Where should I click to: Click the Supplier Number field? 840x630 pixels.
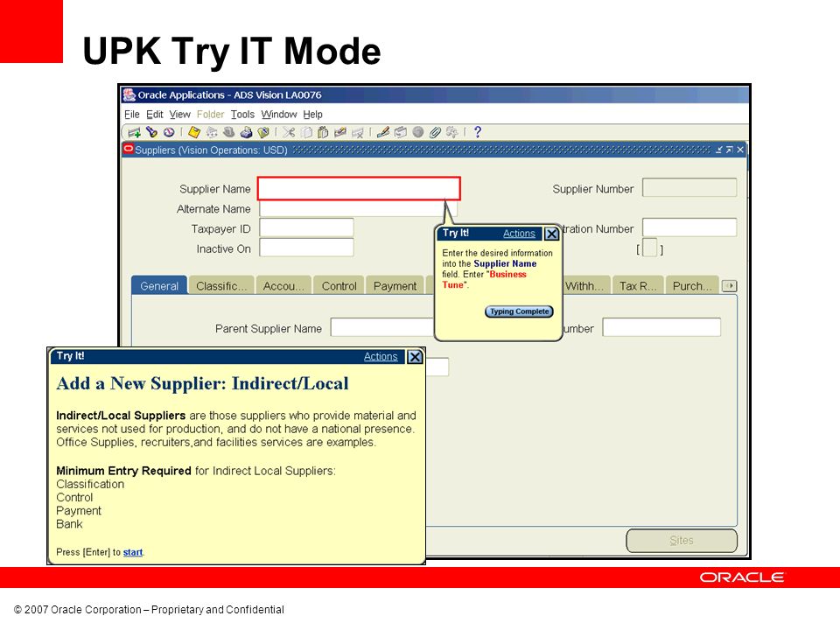tap(689, 187)
